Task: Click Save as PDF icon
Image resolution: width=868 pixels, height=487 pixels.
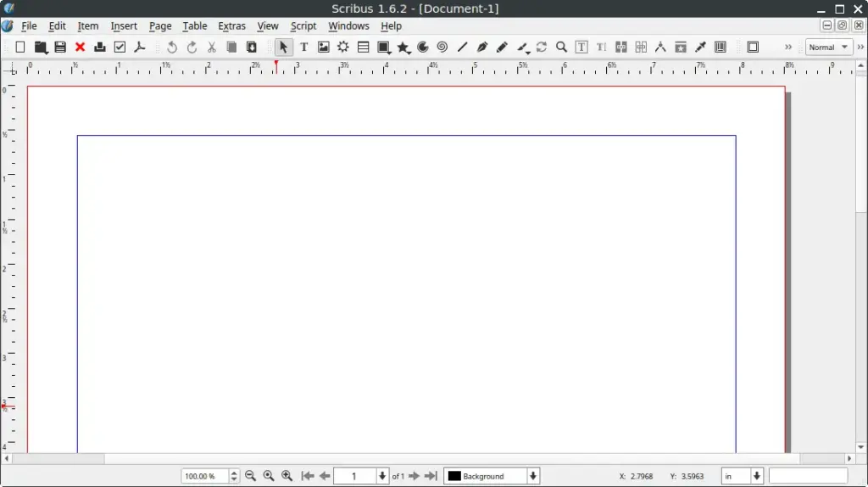Action: [140, 48]
